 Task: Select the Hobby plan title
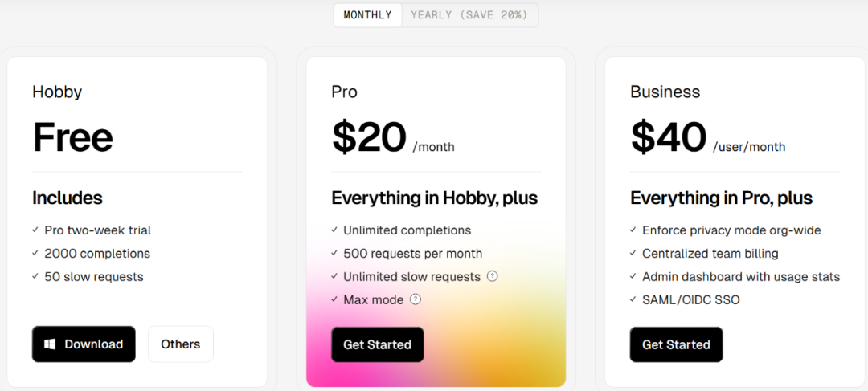(57, 92)
